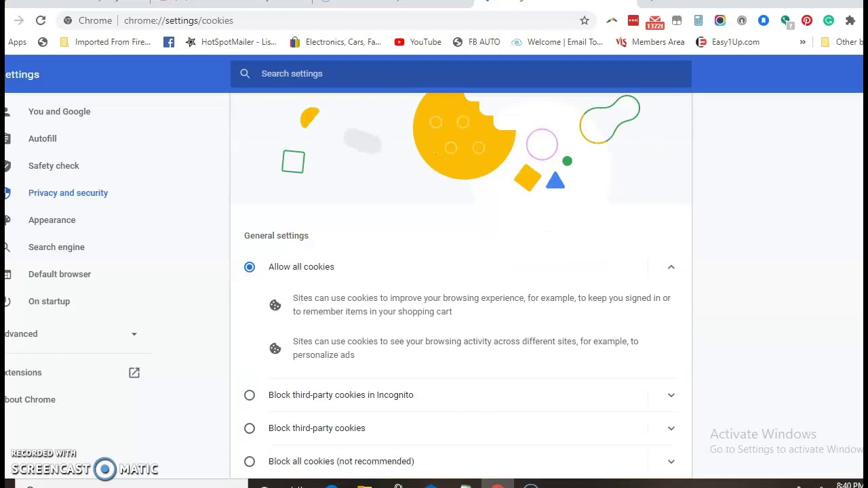868x488 pixels.
Task: Open the globe bookmark next to Apps
Action: (x=43, y=42)
